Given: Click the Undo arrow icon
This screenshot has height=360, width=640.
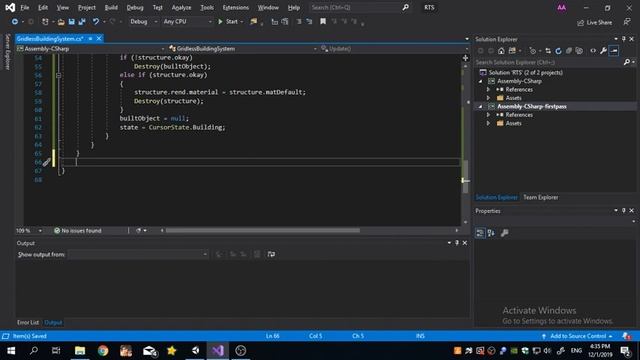Looking at the screenshot, I should click(96, 22).
